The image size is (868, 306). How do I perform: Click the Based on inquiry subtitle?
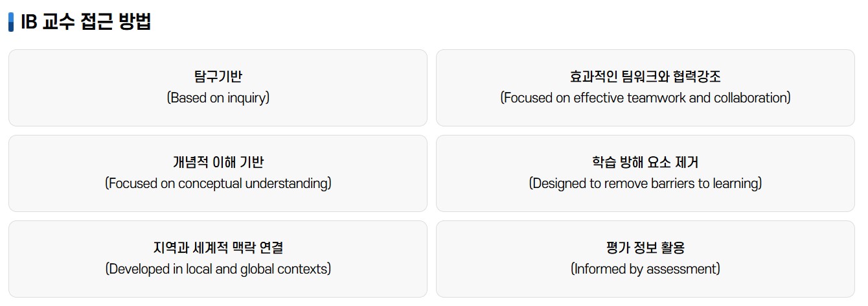[x=218, y=98]
